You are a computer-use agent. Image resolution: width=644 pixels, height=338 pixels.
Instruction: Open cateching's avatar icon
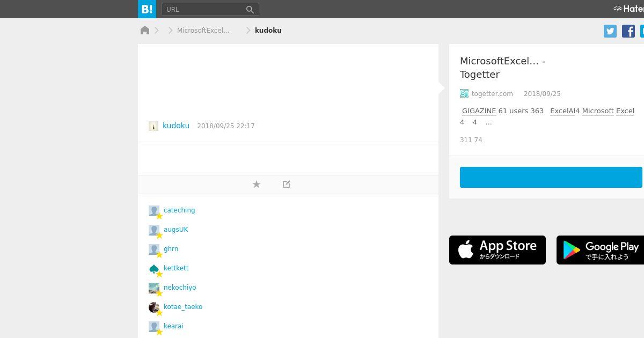(x=154, y=211)
